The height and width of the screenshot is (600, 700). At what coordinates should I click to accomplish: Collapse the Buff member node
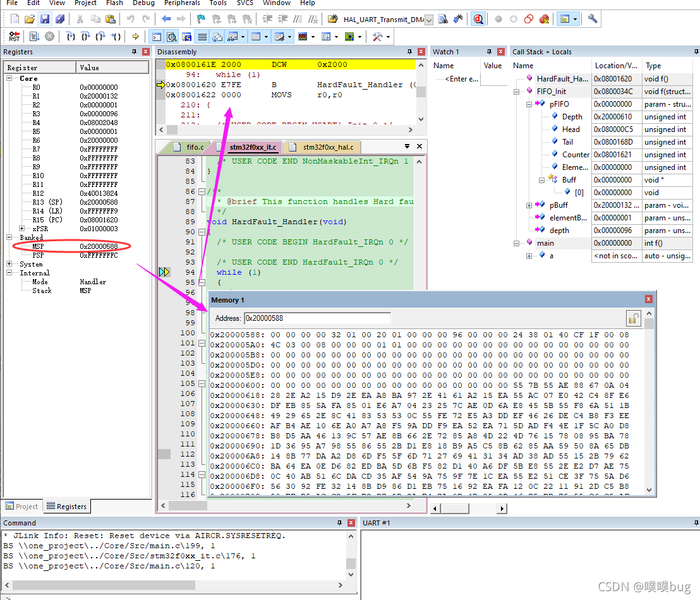click(541, 180)
